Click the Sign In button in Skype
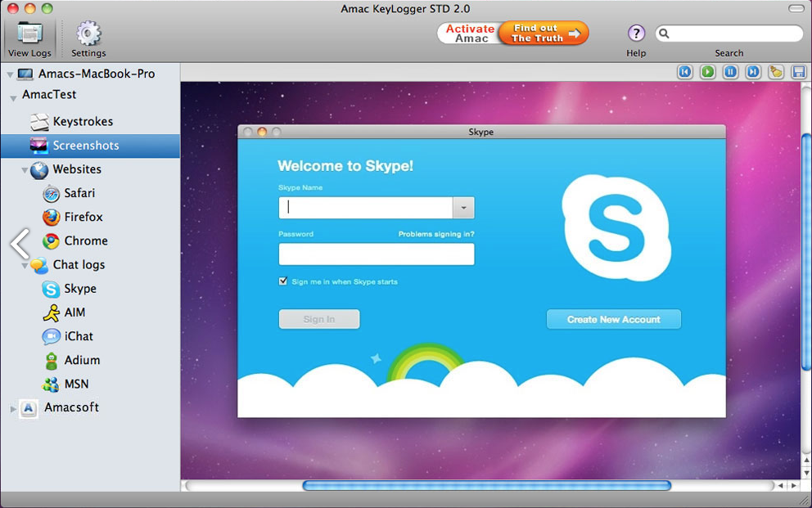812x508 pixels. click(x=319, y=319)
